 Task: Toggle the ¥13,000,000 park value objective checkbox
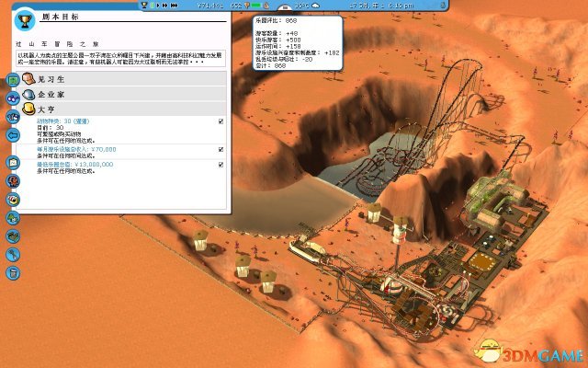pyautogui.click(x=220, y=164)
